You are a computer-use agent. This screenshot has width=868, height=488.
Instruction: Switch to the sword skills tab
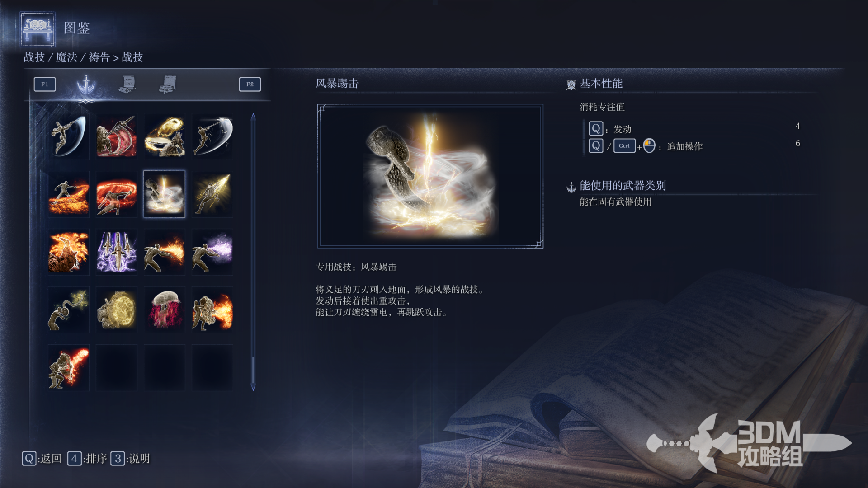click(x=86, y=84)
